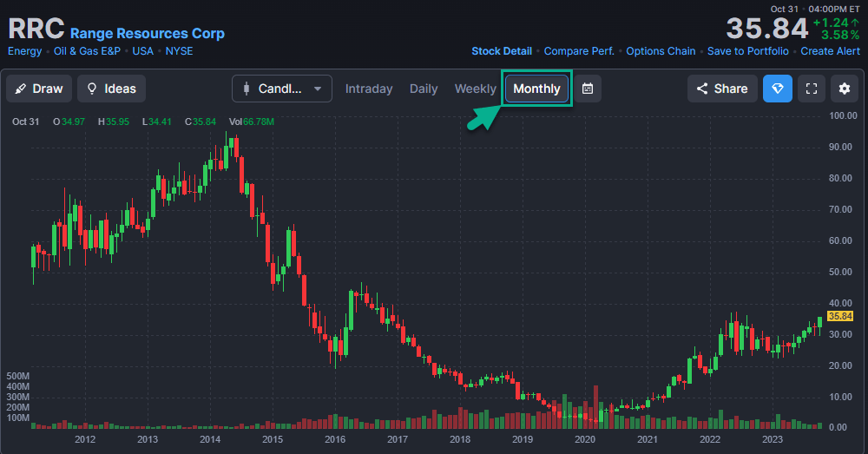
Task: Click the 04:00PM ET timestamp
Action: 834,9
